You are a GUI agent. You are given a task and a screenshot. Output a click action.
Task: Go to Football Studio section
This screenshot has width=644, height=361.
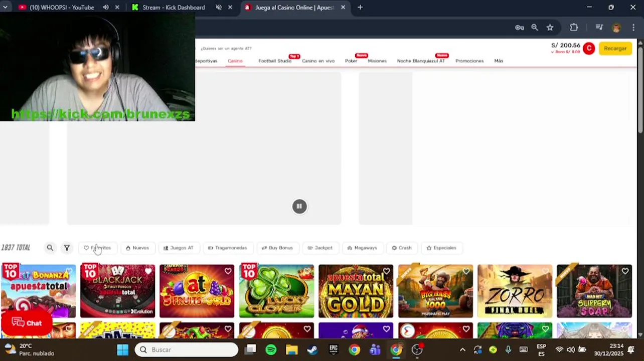[x=275, y=61]
